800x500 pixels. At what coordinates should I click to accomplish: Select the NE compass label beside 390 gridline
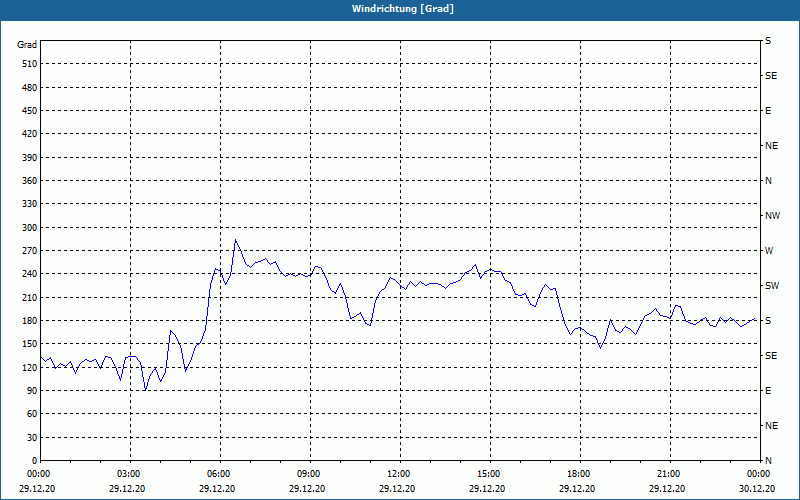[x=771, y=146]
